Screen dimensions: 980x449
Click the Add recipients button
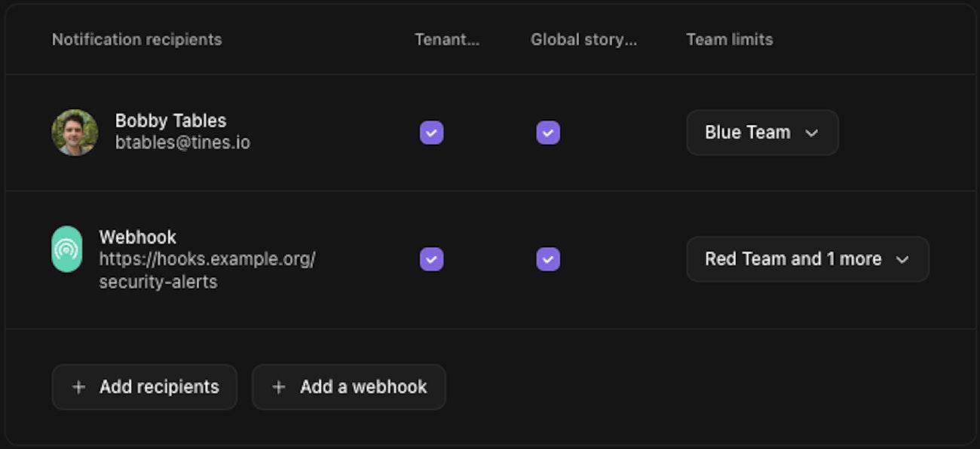click(145, 387)
